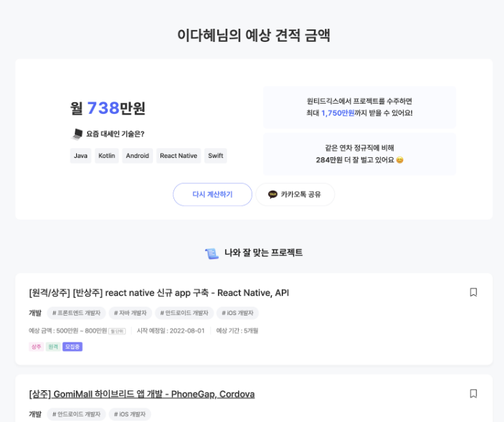Open the GomiMall 하이브리드 앱 개발 project link

click(x=142, y=394)
